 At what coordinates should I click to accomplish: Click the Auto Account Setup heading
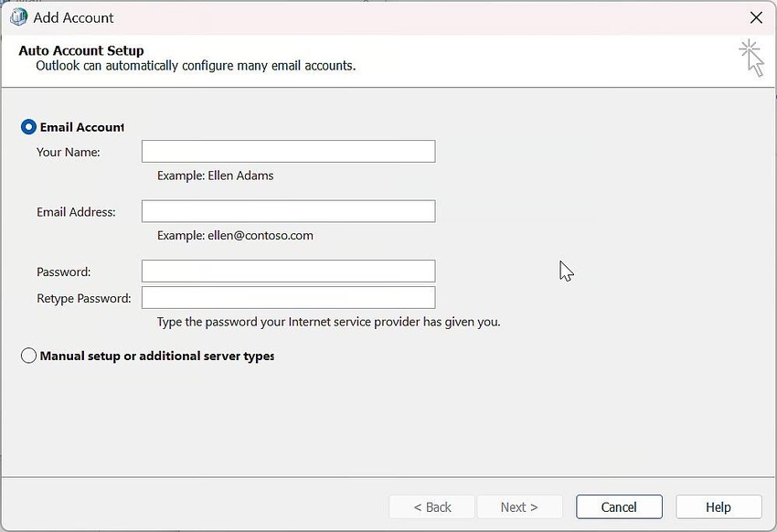pyautogui.click(x=80, y=50)
